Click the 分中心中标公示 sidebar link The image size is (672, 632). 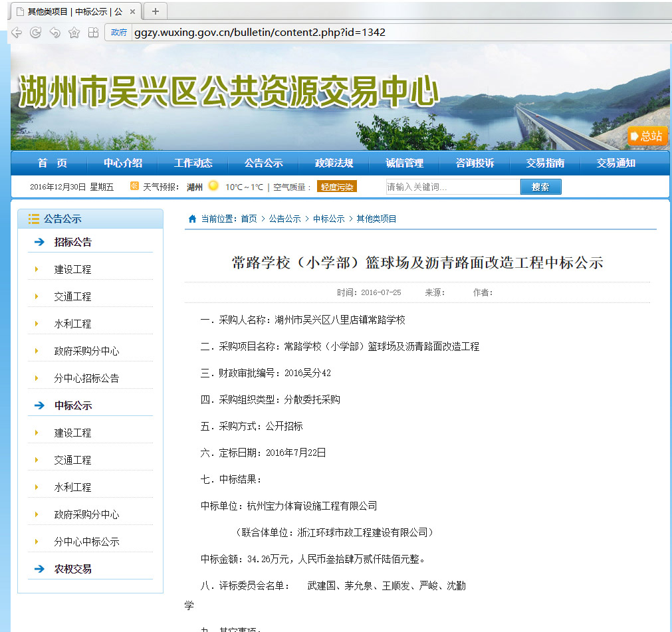86,542
